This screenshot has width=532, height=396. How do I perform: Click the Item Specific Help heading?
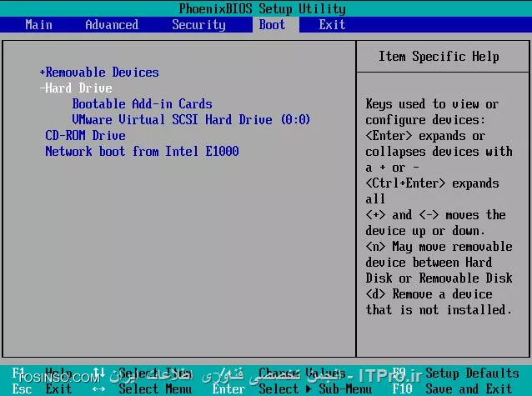click(x=439, y=57)
